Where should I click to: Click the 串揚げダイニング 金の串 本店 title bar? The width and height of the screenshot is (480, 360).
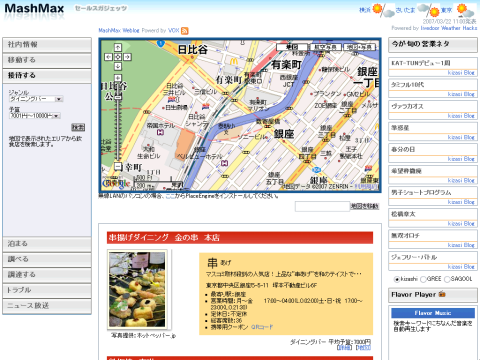(240, 238)
